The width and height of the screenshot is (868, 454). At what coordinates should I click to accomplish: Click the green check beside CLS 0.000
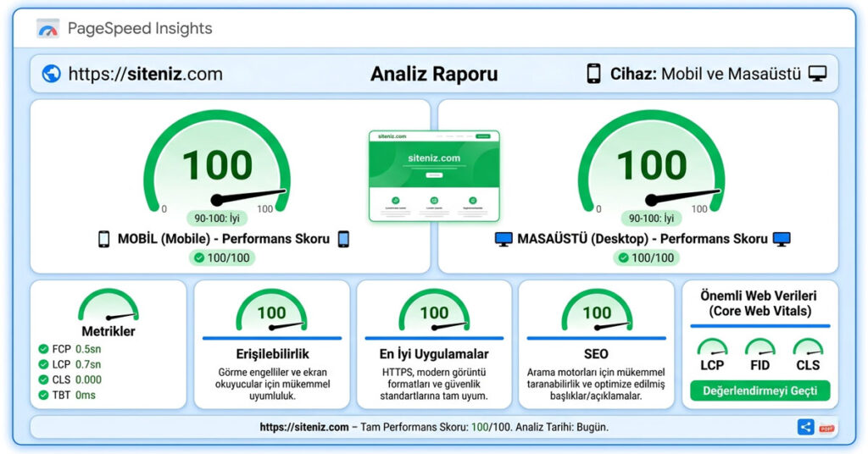pyautogui.click(x=43, y=380)
